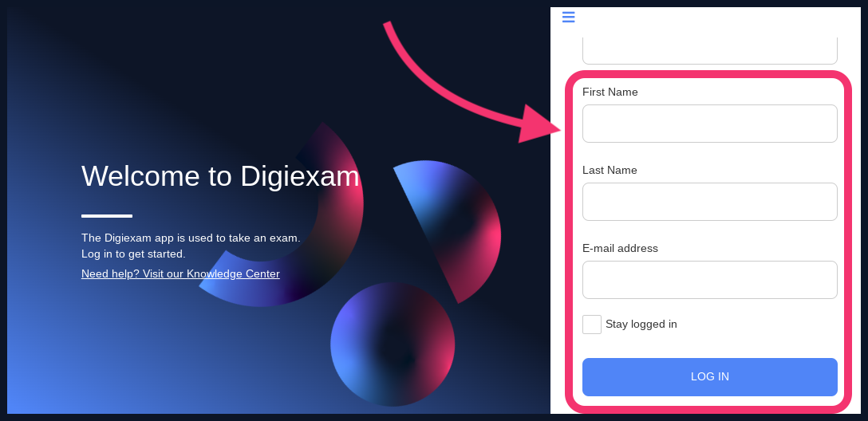Open the hamburger menu icon
868x421 pixels.
569,18
